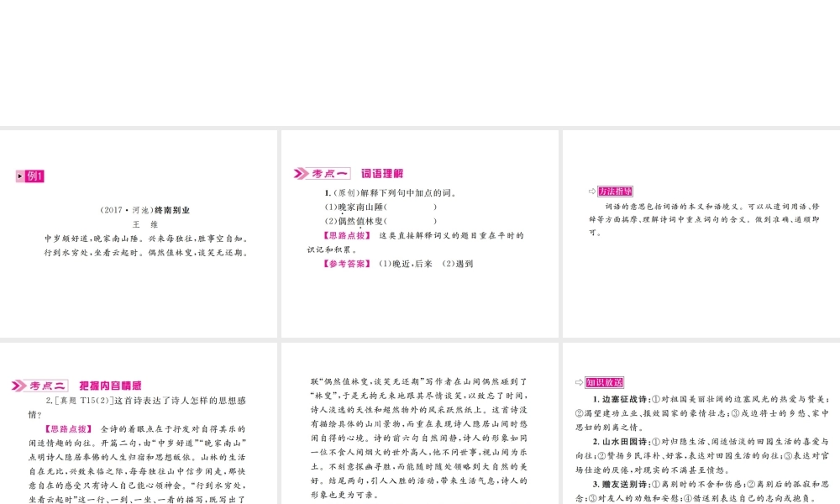Click the 【参考答案】 label
Screen dimensions: 840x504
[x=347, y=264]
